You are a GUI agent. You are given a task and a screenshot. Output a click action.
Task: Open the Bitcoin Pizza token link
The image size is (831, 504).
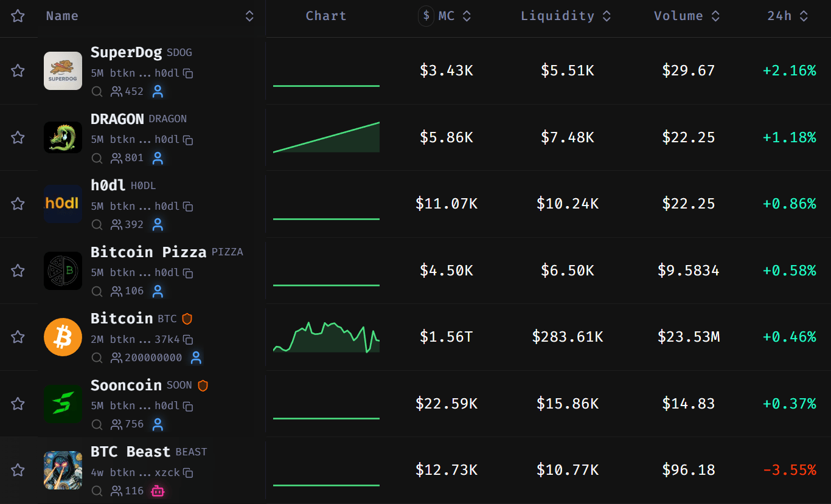coord(148,252)
